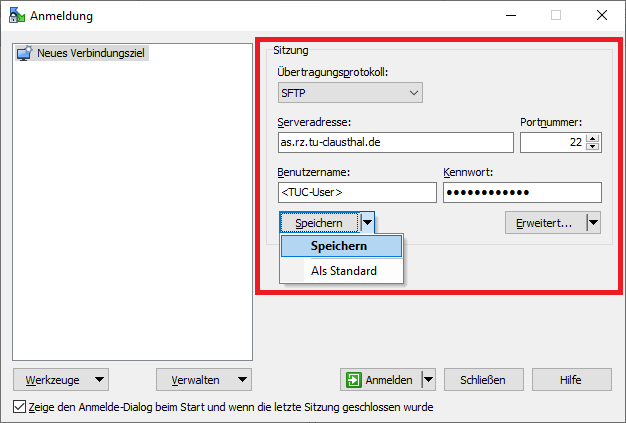Focus the Benutzername text field
Image resolution: width=626 pixels, height=423 pixels.
pos(355,192)
